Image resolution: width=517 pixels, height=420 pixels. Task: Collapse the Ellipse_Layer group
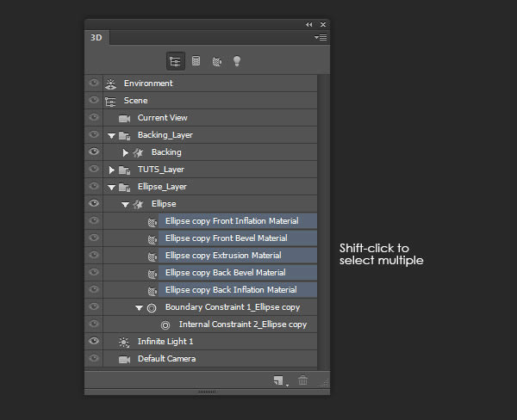coord(111,188)
